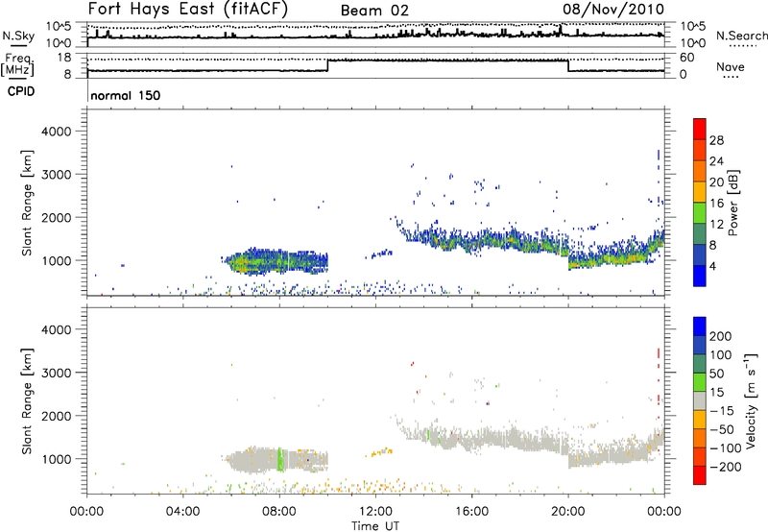Screen dimensions: 768x532
Task: Click the power scatter band between 06:00 and 10:00
Action: coord(276,260)
